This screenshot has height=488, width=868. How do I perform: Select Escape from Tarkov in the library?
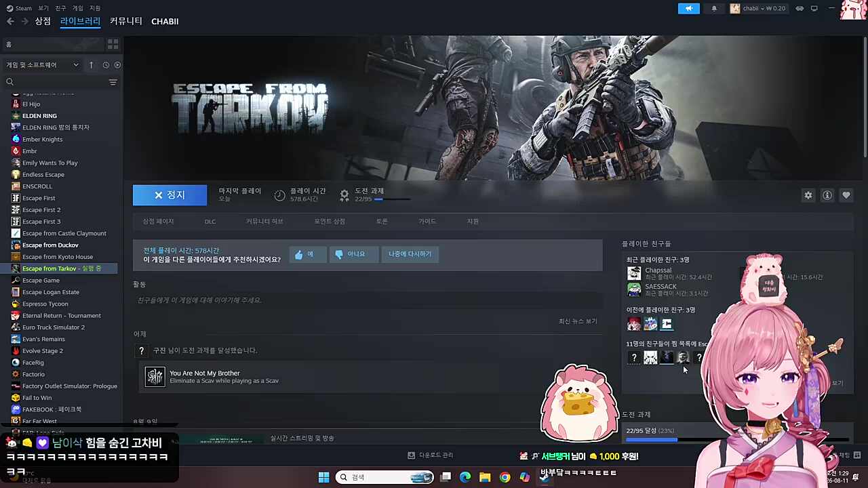[61, 268]
